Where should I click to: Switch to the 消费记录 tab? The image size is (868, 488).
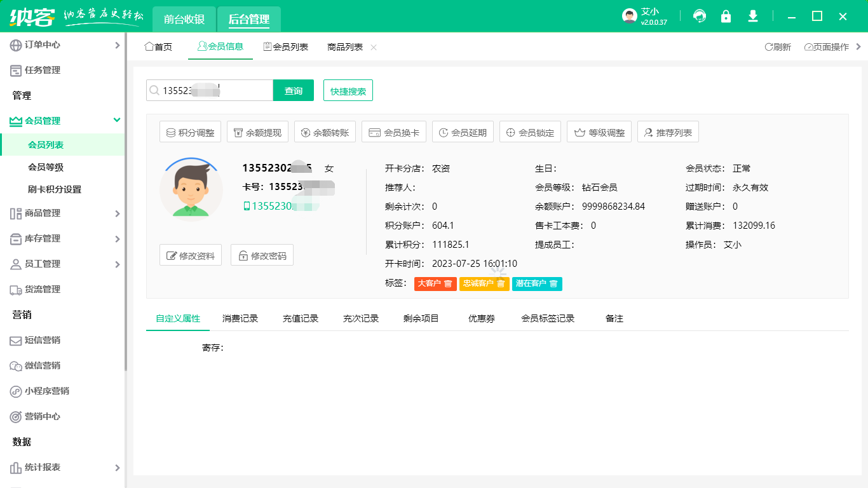tap(240, 318)
